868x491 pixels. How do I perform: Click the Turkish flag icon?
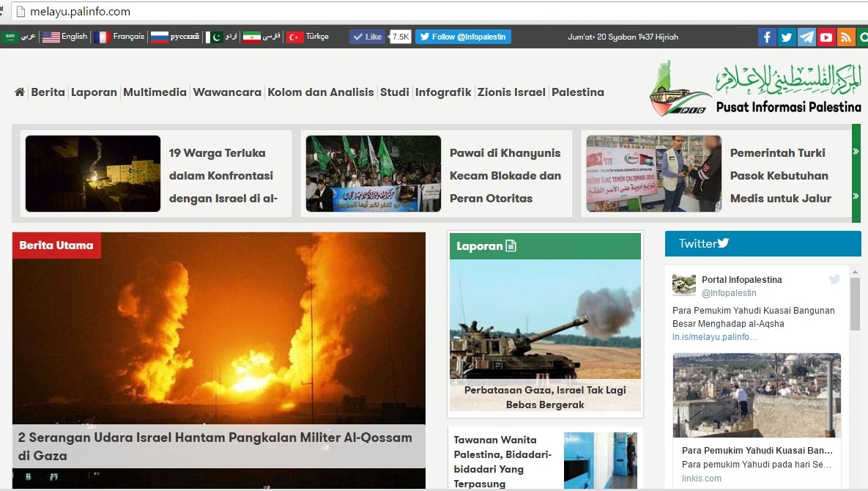(294, 37)
